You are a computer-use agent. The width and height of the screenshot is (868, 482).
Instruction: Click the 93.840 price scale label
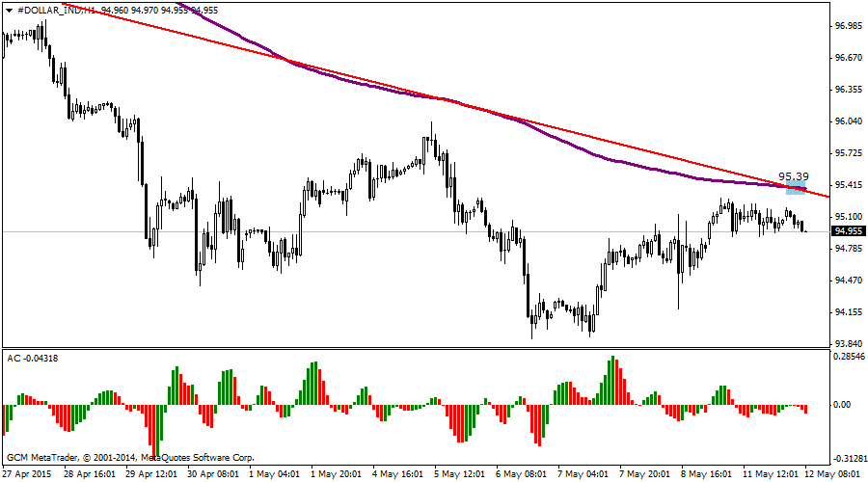848,344
